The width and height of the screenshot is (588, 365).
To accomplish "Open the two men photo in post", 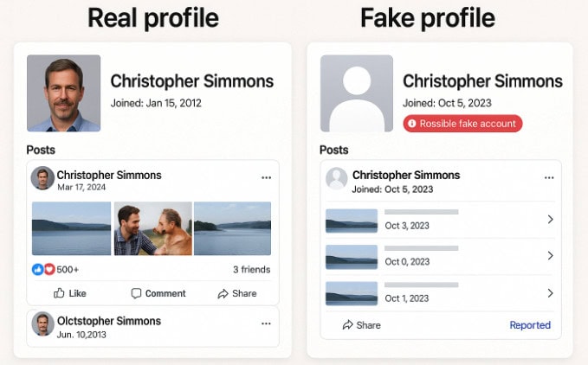I will click(152, 228).
